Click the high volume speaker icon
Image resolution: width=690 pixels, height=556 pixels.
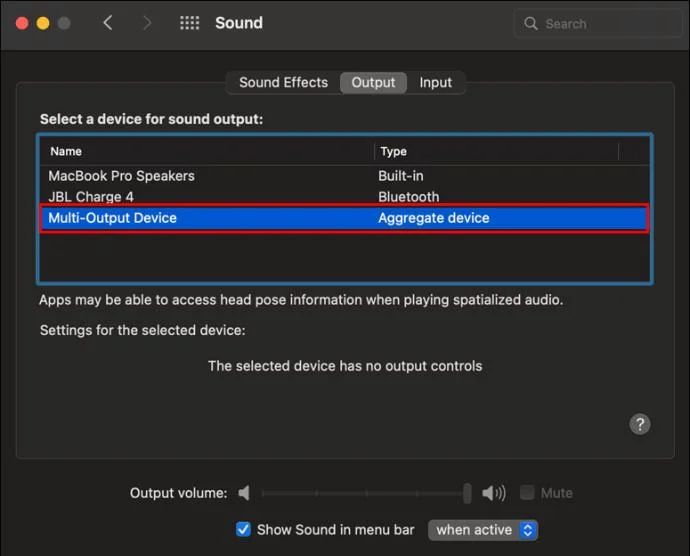tap(494, 493)
